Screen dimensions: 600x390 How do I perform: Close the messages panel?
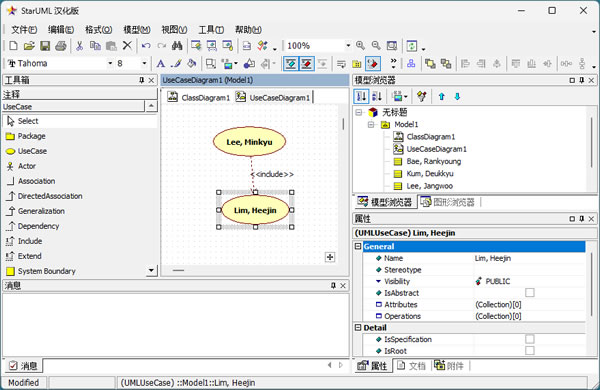click(343, 286)
